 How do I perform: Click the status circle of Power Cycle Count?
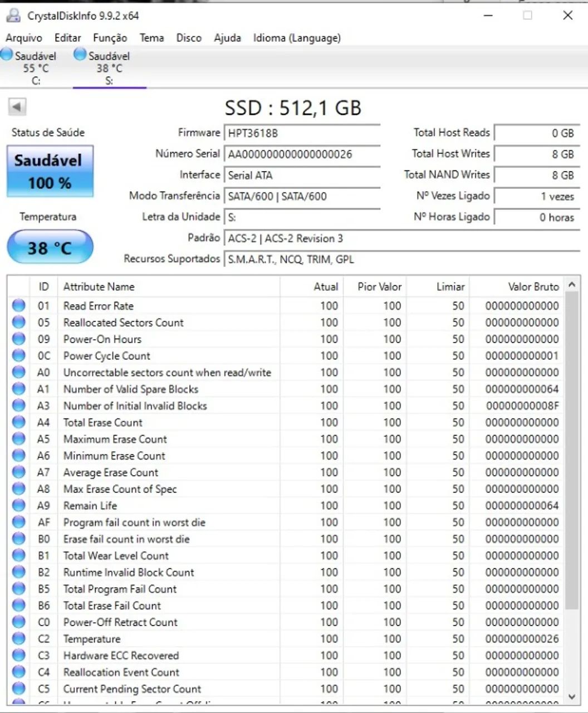(19, 355)
